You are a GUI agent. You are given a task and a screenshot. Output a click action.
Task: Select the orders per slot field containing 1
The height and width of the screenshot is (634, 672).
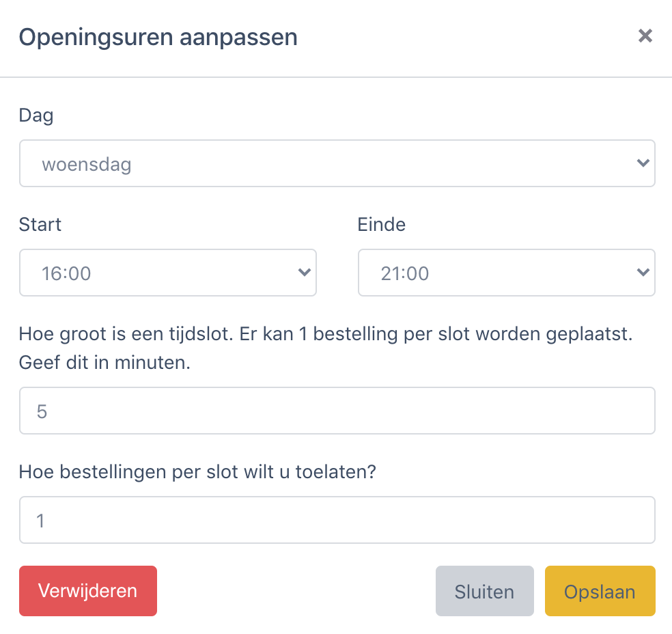(x=337, y=520)
